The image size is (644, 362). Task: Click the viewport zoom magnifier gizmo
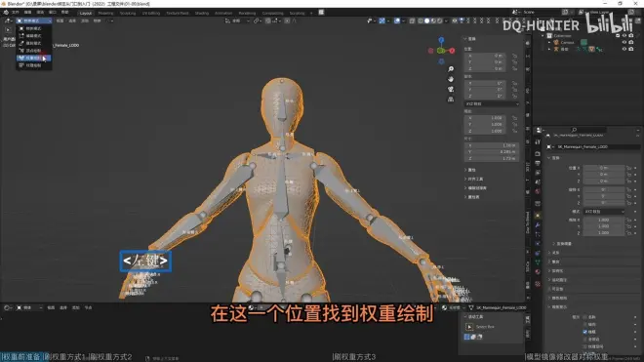click(451, 69)
